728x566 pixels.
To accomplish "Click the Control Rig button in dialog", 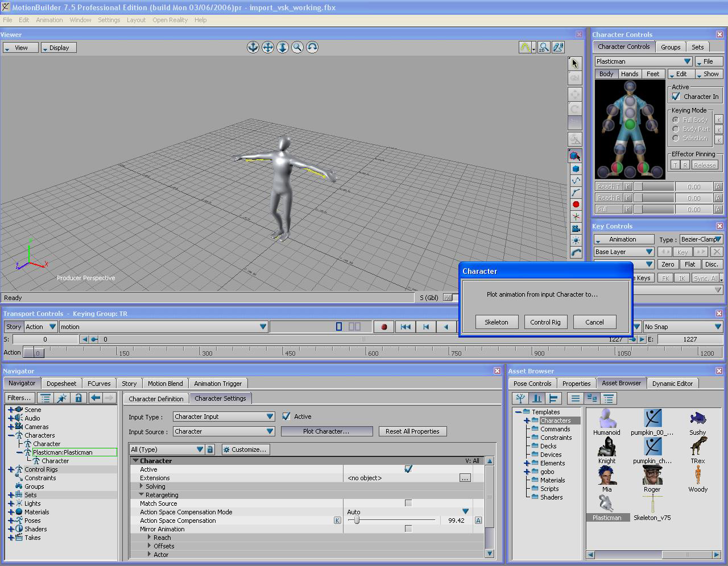I will tap(545, 322).
